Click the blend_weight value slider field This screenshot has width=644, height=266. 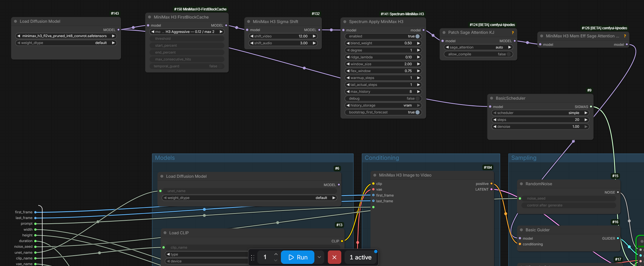pyautogui.click(x=383, y=43)
